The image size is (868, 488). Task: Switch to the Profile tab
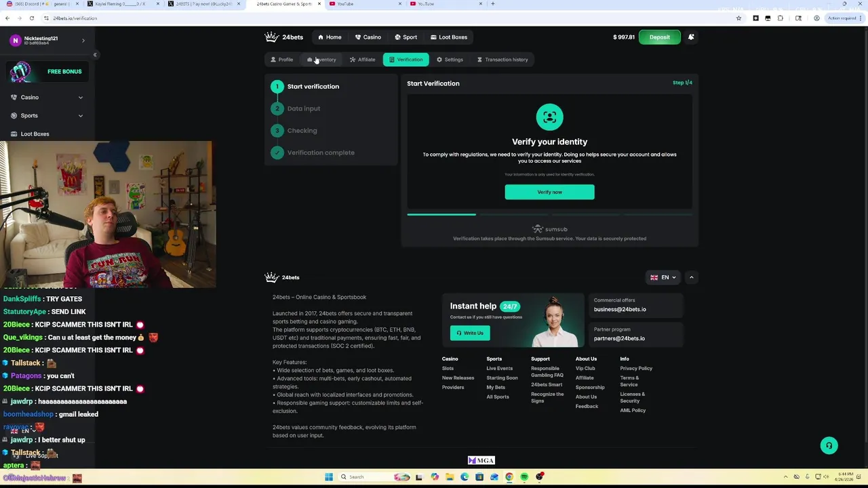point(281,60)
